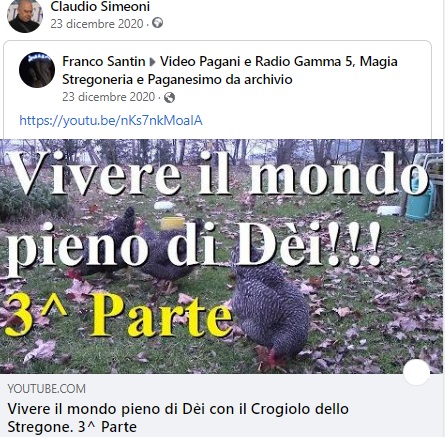Click the yellow 3^ Parte text on thumbnail

coord(118,315)
